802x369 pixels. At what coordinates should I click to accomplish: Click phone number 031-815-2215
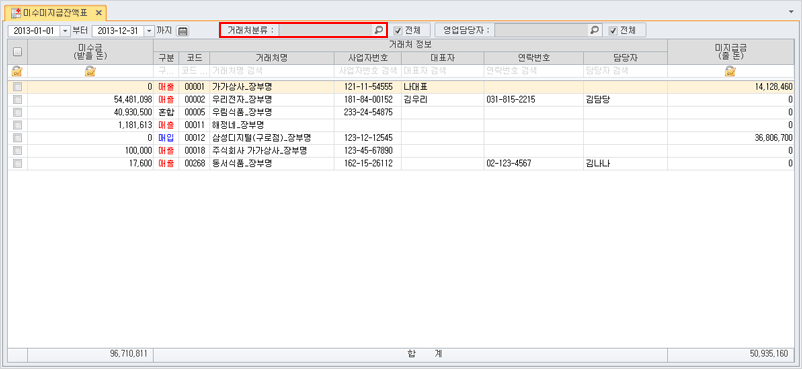(511, 100)
